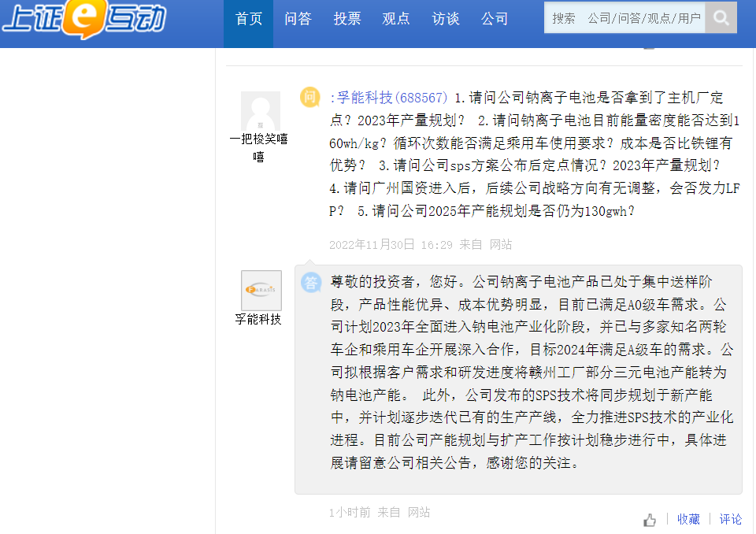Click the magnifier search button
This screenshot has width=756, height=534.
pos(721,17)
